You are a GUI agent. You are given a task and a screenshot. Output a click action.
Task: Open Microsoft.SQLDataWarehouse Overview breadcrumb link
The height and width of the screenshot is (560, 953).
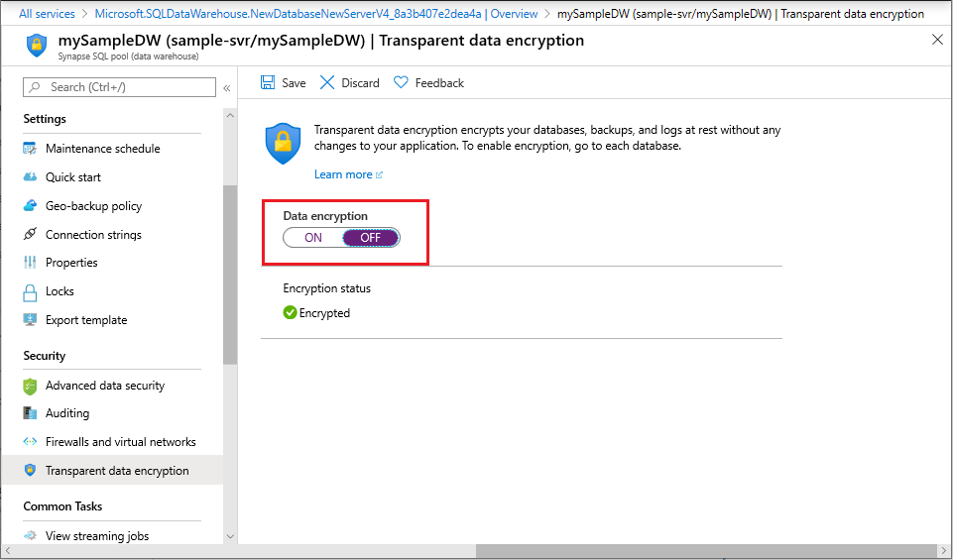[316, 13]
